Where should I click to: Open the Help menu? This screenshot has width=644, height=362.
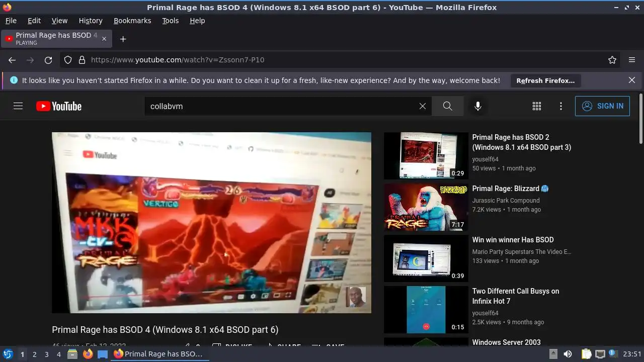(x=197, y=21)
